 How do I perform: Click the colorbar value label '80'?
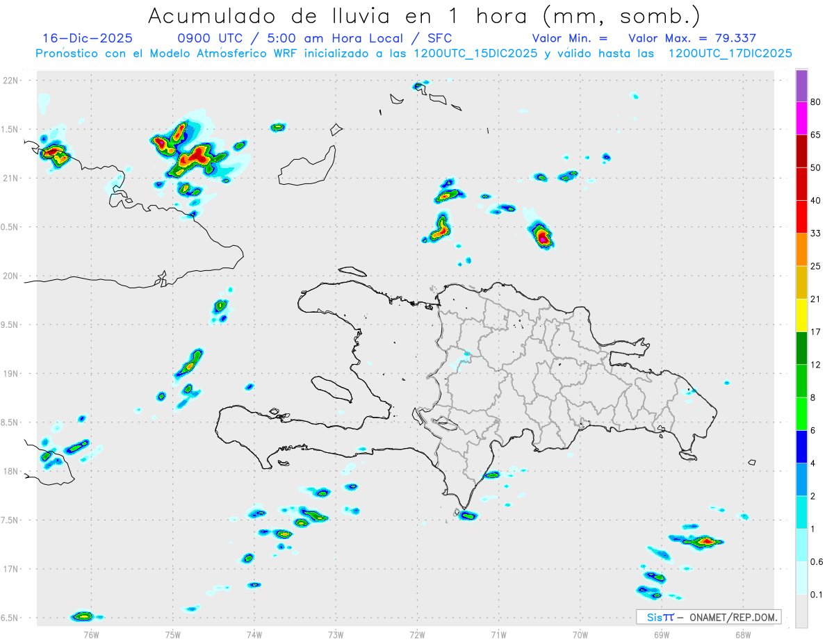pos(816,102)
